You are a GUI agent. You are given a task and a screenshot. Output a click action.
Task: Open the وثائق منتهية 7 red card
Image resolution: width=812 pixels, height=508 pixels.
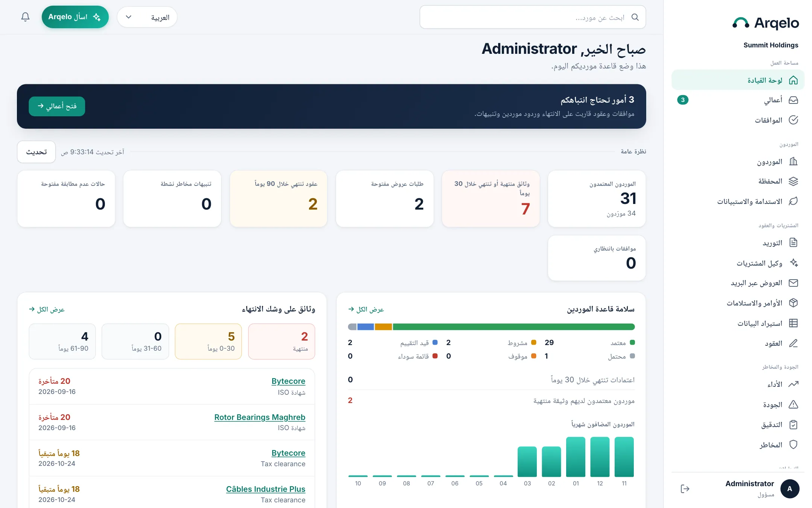pos(491,199)
